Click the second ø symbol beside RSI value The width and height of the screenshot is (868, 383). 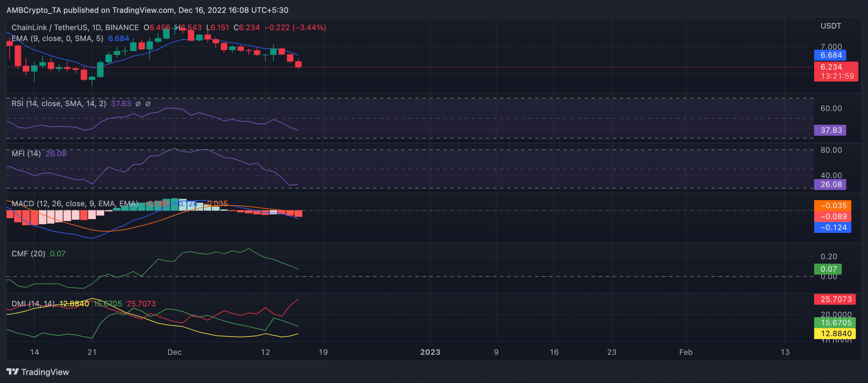pos(148,104)
